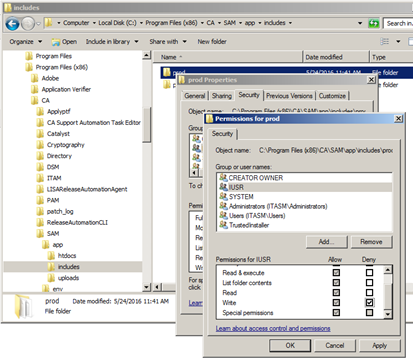Click the folder tree vertical scrollbar thumb
Image resolution: width=413 pixels, height=360 pixels.
[147, 125]
